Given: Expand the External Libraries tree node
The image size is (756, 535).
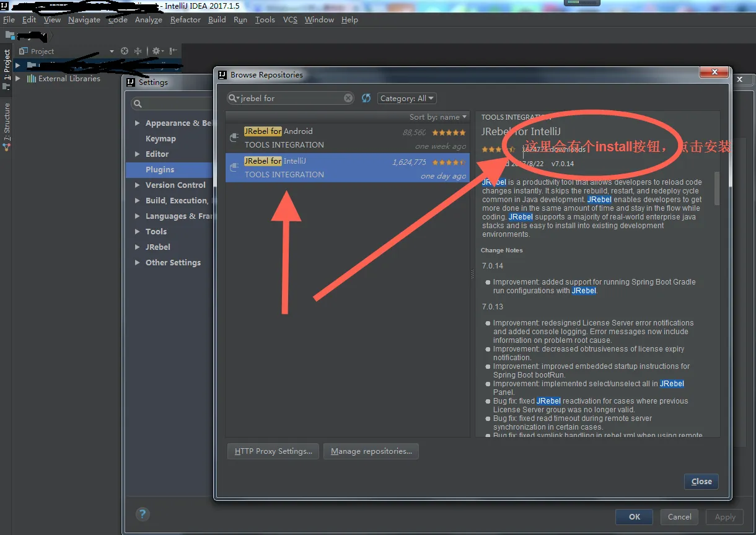Looking at the screenshot, I should point(18,79).
